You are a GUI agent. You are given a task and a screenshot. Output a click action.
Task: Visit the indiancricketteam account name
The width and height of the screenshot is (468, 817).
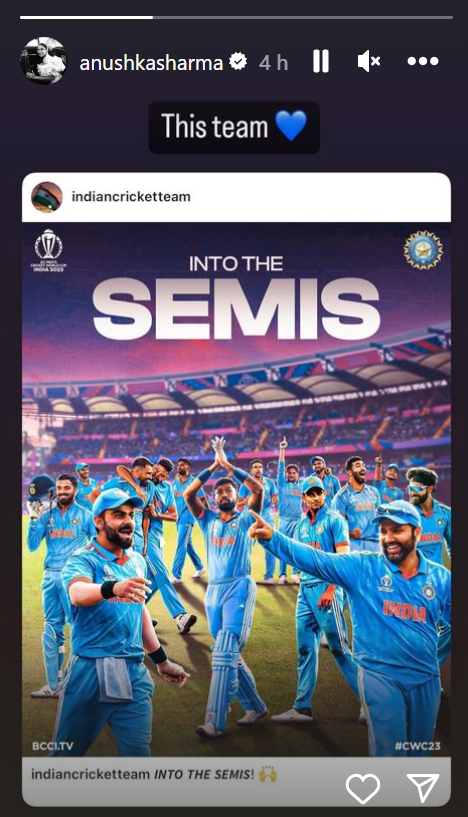click(131, 197)
